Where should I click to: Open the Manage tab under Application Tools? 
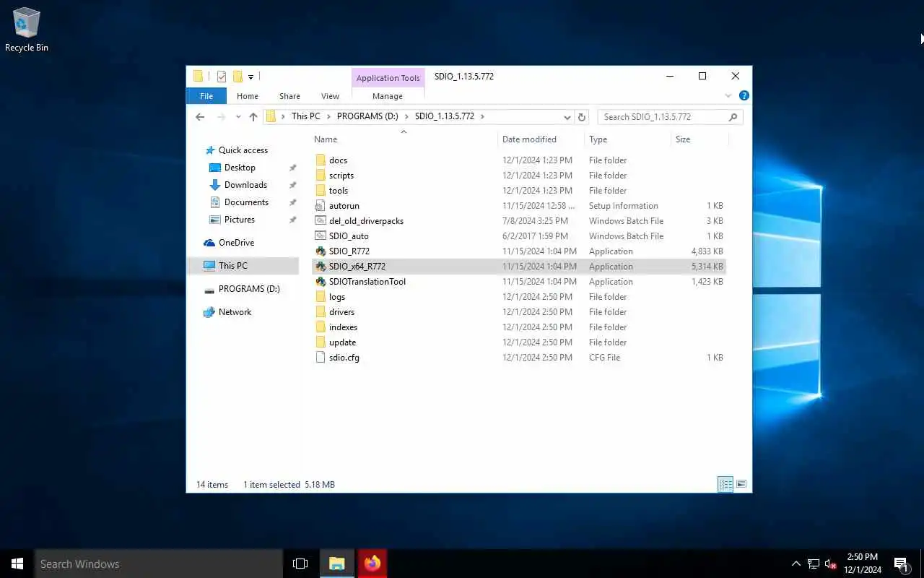pyautogui.click(x=388, y=96)
